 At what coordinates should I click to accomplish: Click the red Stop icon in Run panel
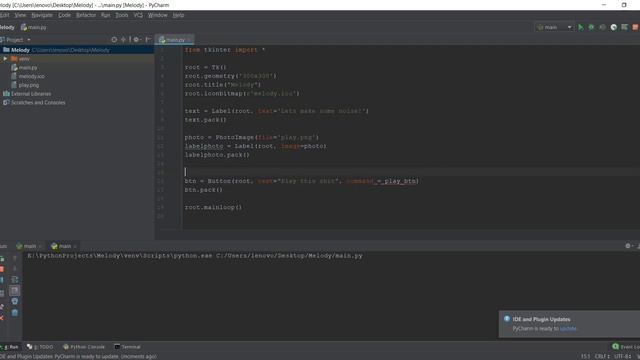point(2,269)
